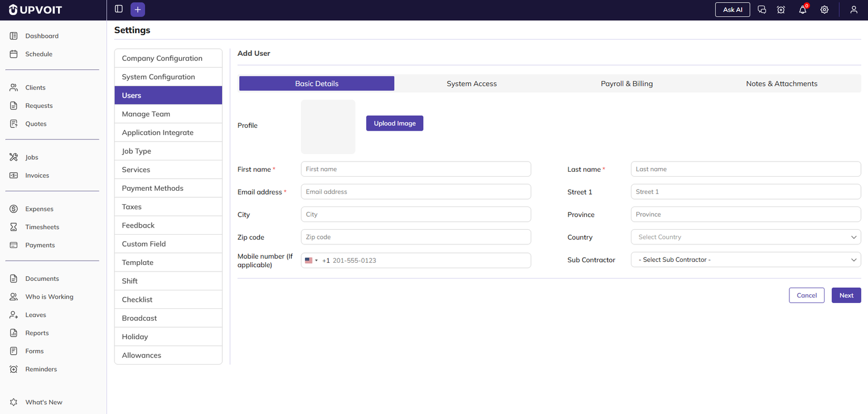Open the phone country flag selector
The image size is (868, 414).
point(311,261)
